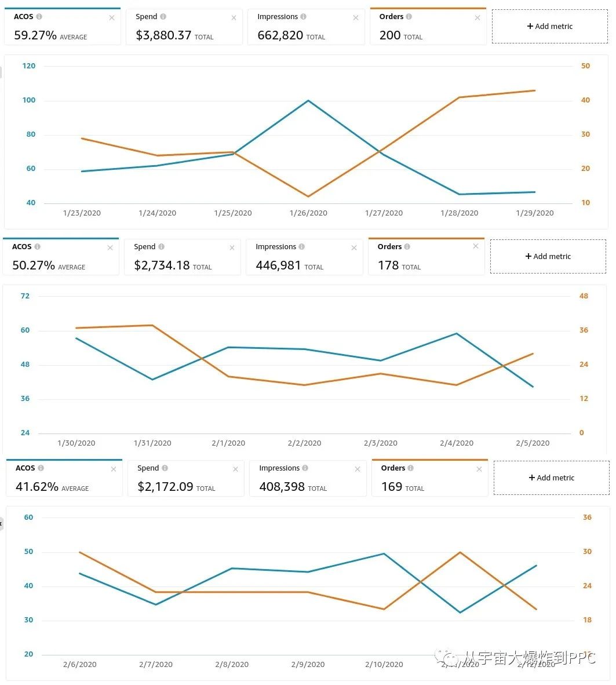Close the 178 Orders metric card
This screenshot has height=685, width=616.
(x=476, y=246)
